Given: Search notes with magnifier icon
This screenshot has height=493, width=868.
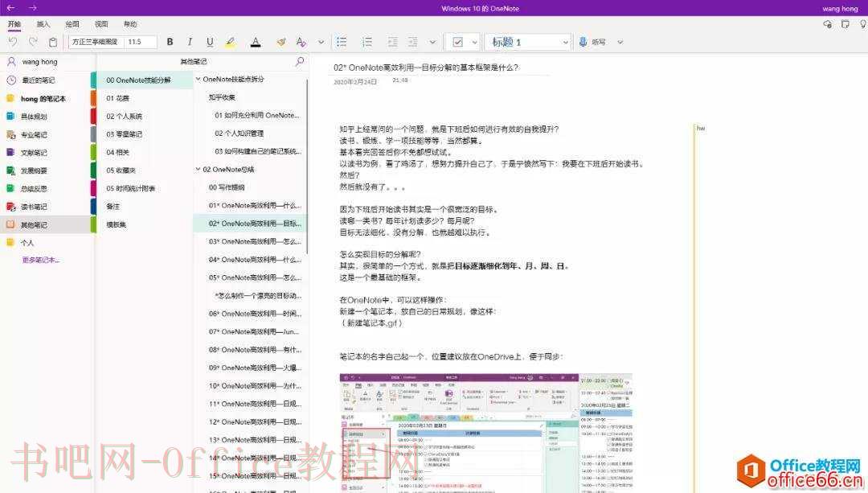Looking at the screenshot, I should (x=300, y=61).
